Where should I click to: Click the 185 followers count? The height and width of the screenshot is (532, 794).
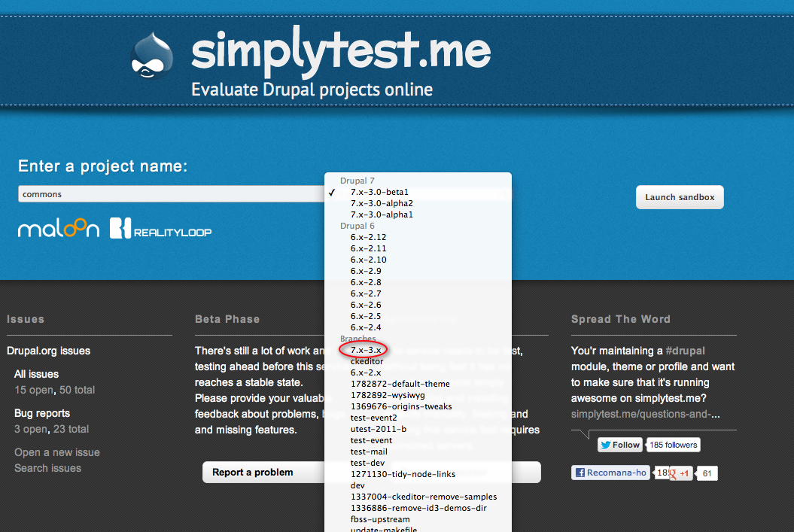pos(674,445)
